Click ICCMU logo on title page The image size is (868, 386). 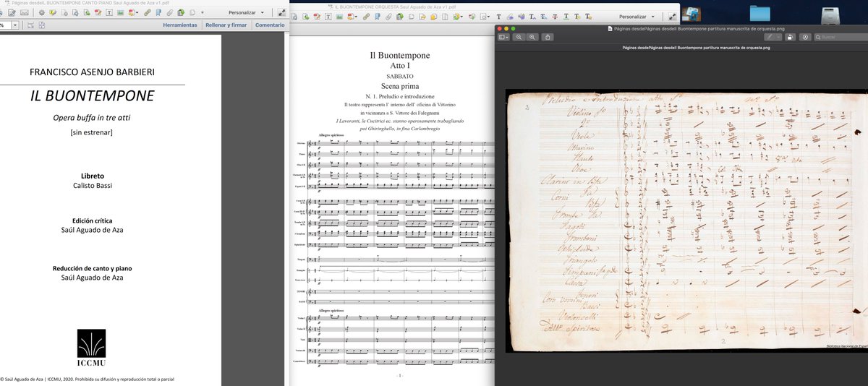click(92, 348)
